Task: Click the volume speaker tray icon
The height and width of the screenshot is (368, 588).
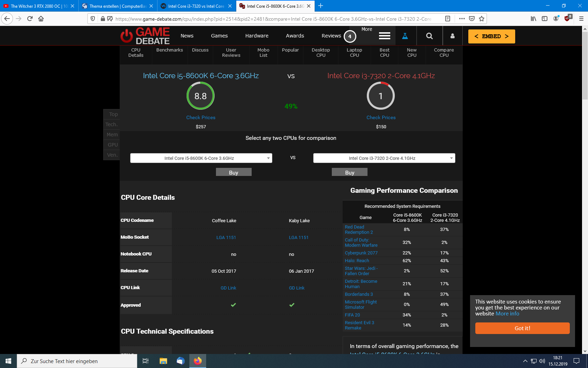Action: pyautogui.click(x=542, y=361)
